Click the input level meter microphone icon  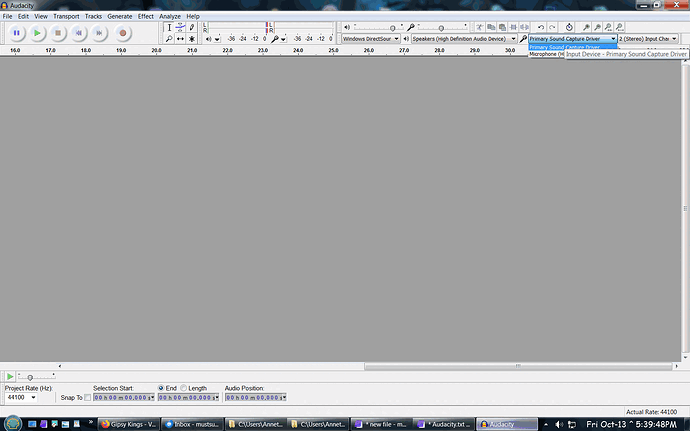coord(275,39)
